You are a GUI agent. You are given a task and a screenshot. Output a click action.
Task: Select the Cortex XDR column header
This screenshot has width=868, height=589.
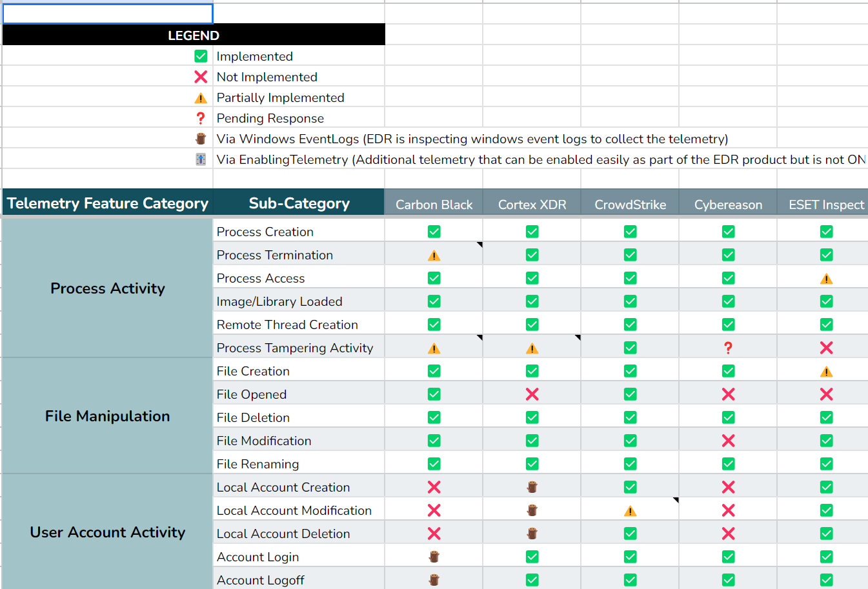coord(532,202)
